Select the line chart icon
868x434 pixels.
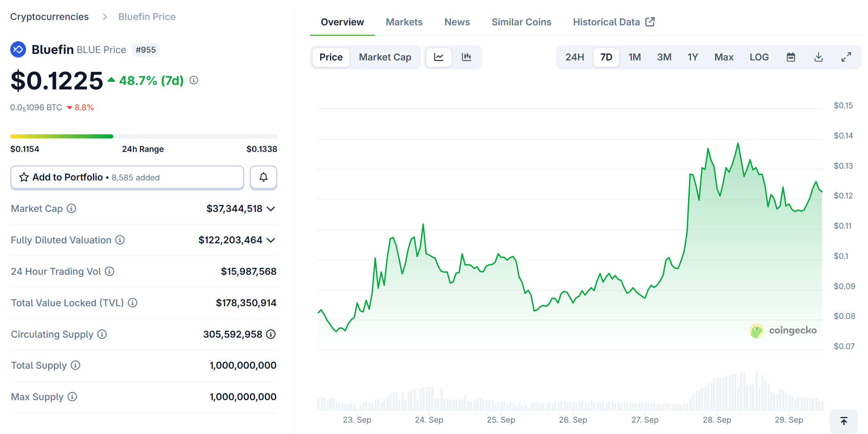pyautogui.click(x=439, y=57)
